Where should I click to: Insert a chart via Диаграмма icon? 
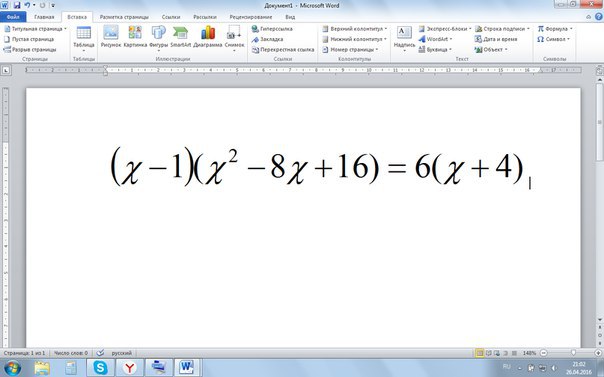point(208,37)
